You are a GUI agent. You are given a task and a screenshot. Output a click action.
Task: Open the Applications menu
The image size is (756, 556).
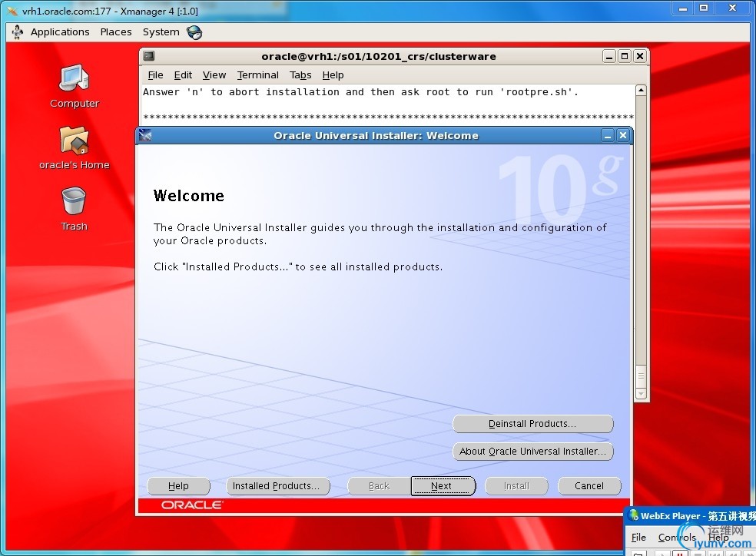[60, 31]
